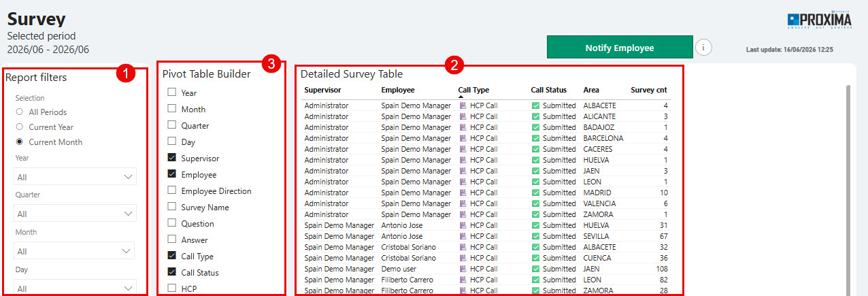This screenshot has height=296, width=868.
Task: Click Filiberto Carrero in the LEON row
Action: [407, 280]
